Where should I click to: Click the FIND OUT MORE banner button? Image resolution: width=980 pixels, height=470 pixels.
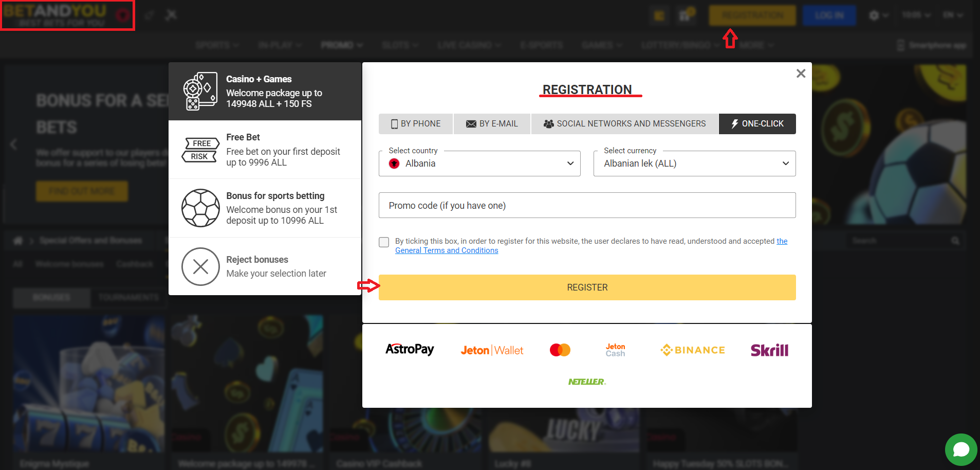tap(82, 191)
